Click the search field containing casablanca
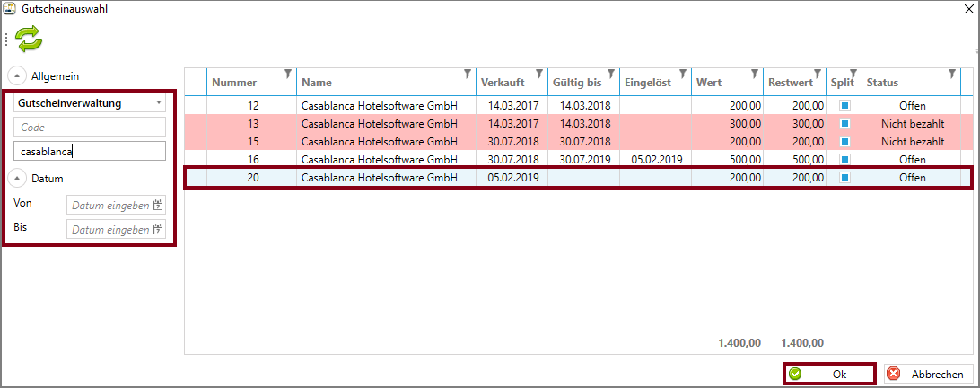The height and width of the screenshot is (388, 980). (x=90, y=151)
